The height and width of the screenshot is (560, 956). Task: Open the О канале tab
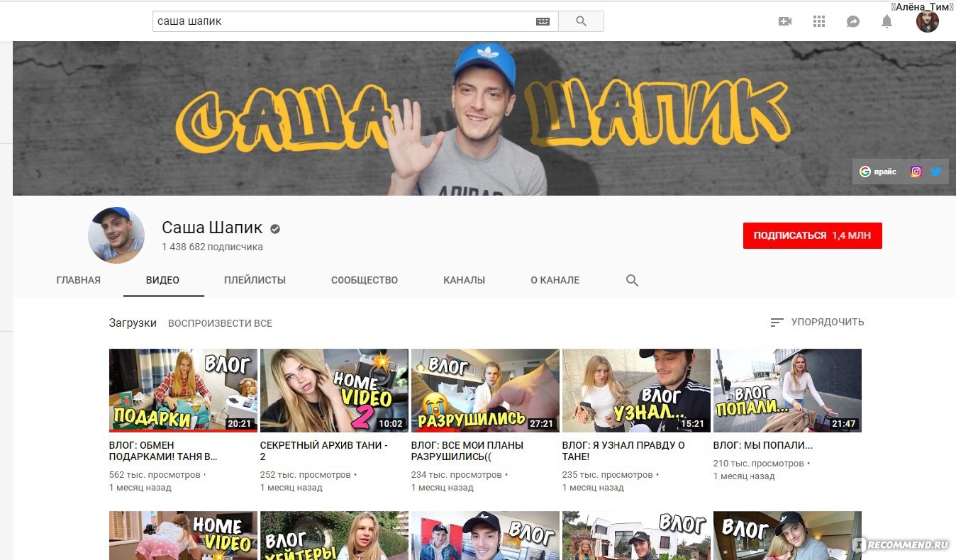555,280
